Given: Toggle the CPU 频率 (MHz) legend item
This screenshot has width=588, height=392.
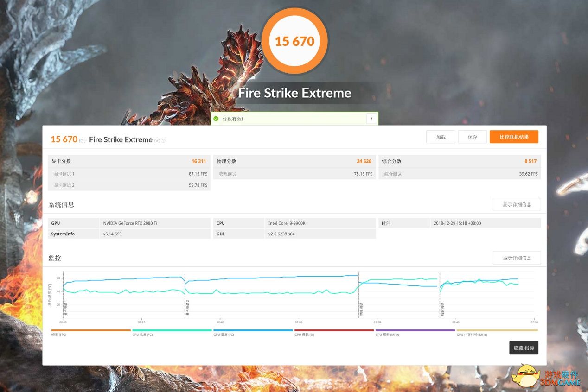Looking at the screenshot, I should (x=415, y=332).
